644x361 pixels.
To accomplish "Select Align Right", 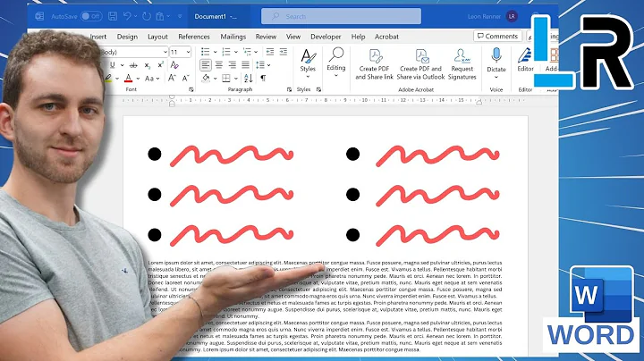I will (232, 65).
